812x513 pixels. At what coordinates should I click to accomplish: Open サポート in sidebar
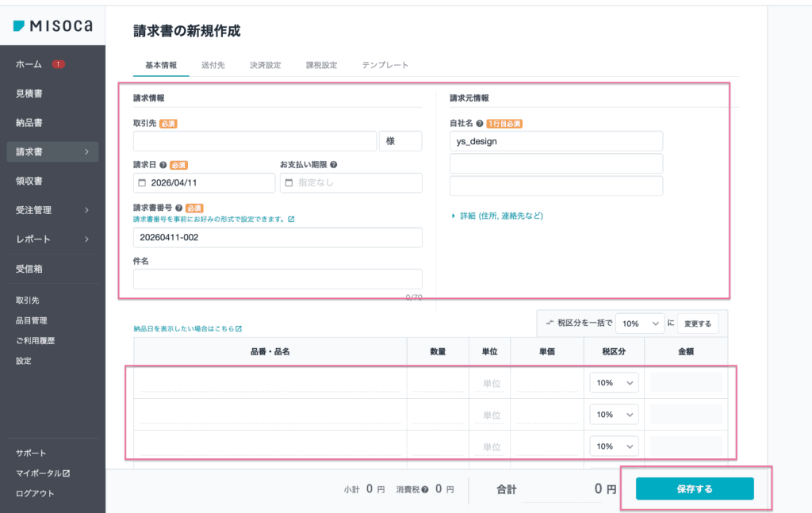click(31, 453)
